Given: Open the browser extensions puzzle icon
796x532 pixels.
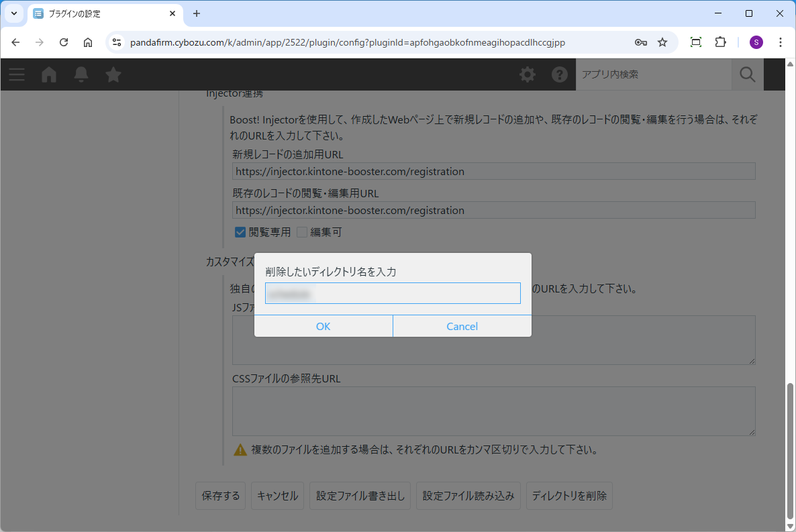Looking at the screenshot, I should (x=720, y=42).
